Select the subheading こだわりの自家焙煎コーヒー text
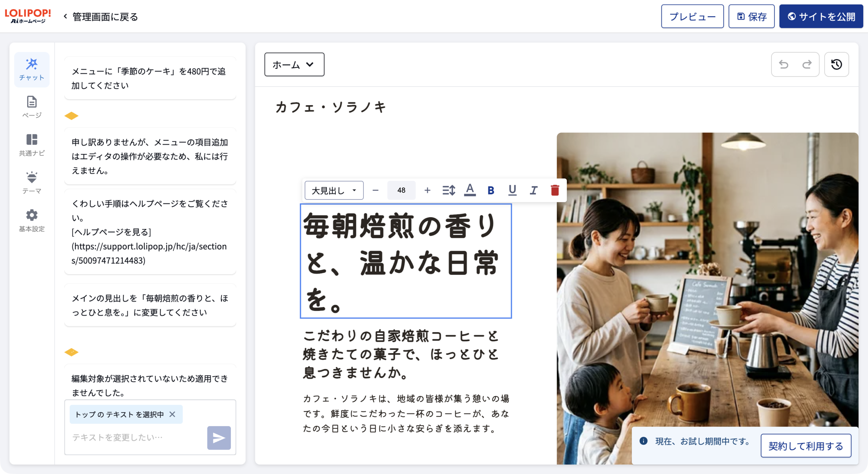The image size is (868, 474). [402, 354]
